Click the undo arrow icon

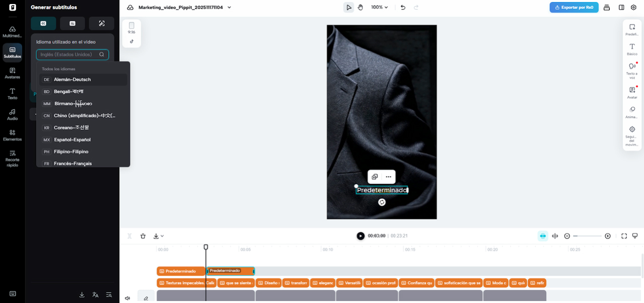point(403,8)
